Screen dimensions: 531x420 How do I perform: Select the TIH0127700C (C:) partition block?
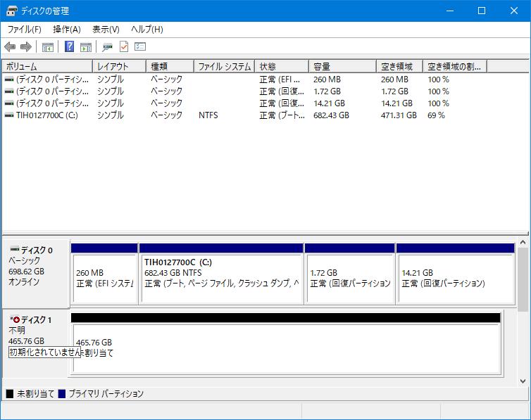[x=221, y=274]
